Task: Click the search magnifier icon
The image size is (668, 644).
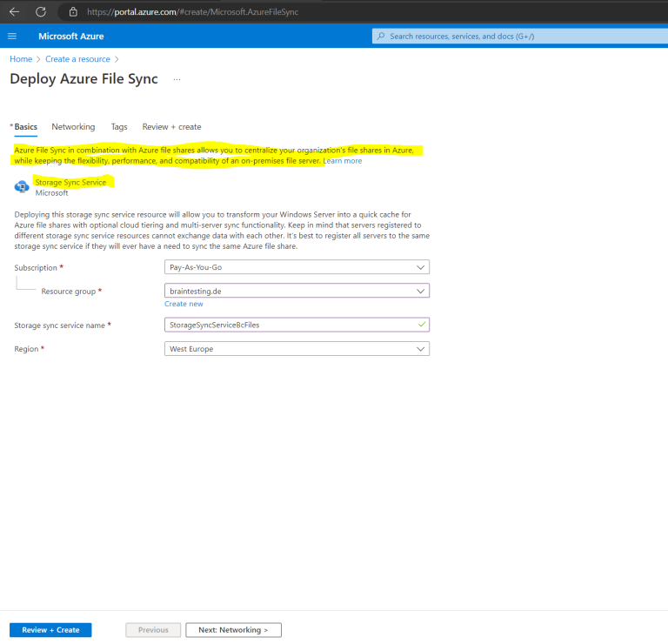Action: tap(381, 37)
